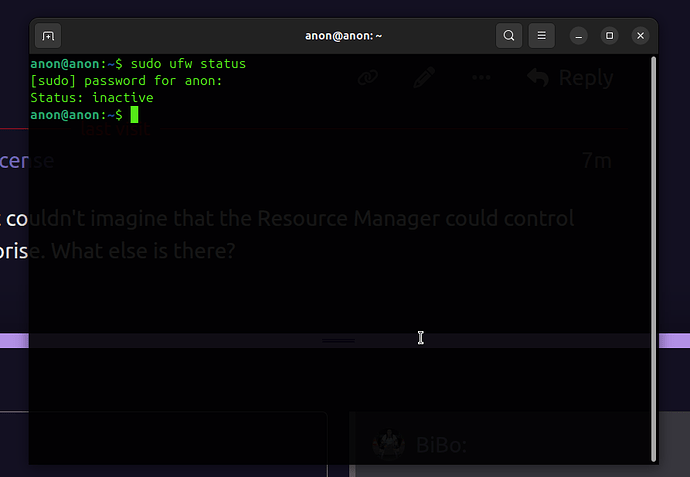The width and height of the screenshot is (690, 477).
Task: Open a new terminal tab
Action: 48,36
